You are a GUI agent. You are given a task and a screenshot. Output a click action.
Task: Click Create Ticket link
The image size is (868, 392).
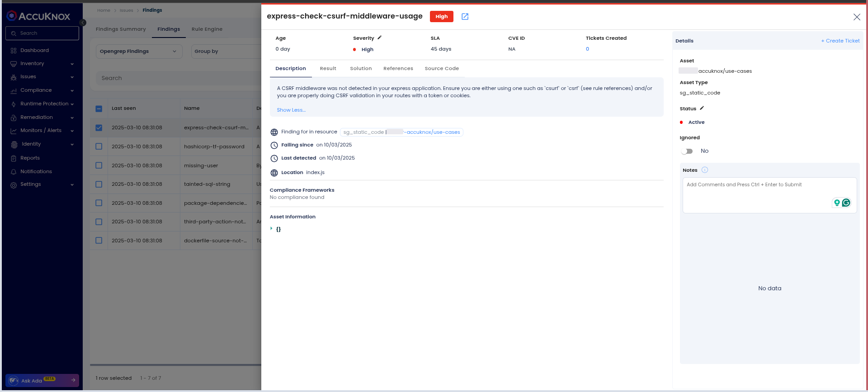click(x=840, y=41)
